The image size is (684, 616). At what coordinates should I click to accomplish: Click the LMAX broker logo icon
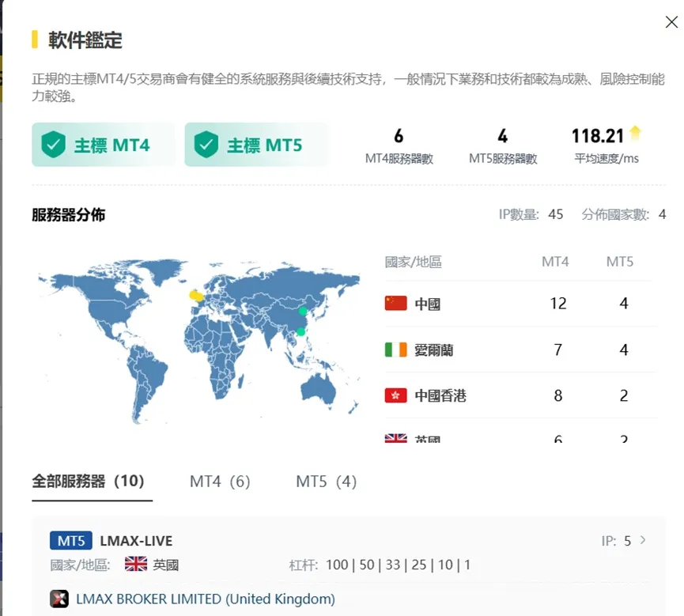pyautogui.click(x=59, y=599)
